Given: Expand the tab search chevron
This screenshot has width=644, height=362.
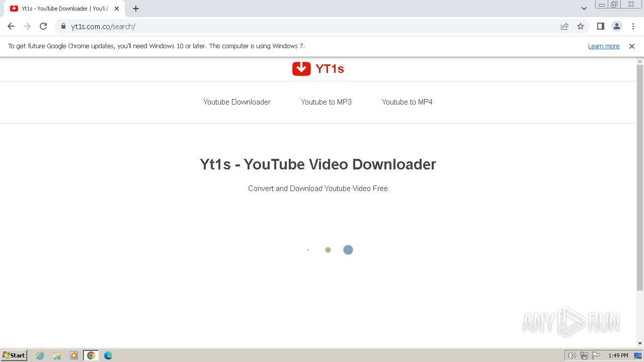Looking at the screenshot, I should click(584, 9).
